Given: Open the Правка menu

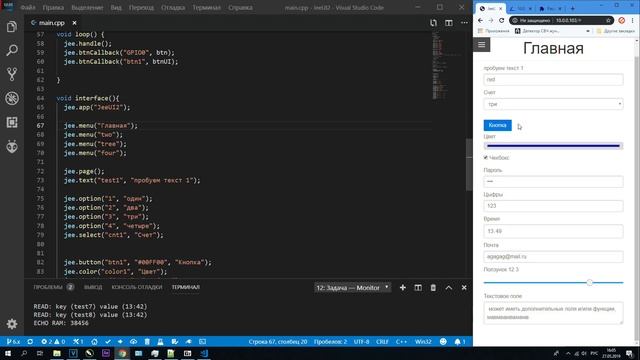Looking at the screenshot, I should [x=53, y=7].
